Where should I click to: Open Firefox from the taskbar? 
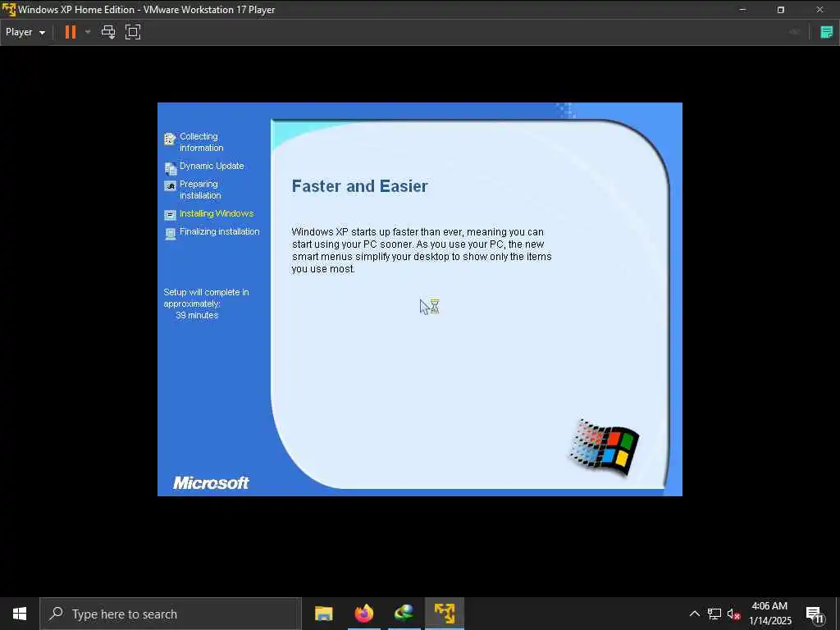(364, 614)
